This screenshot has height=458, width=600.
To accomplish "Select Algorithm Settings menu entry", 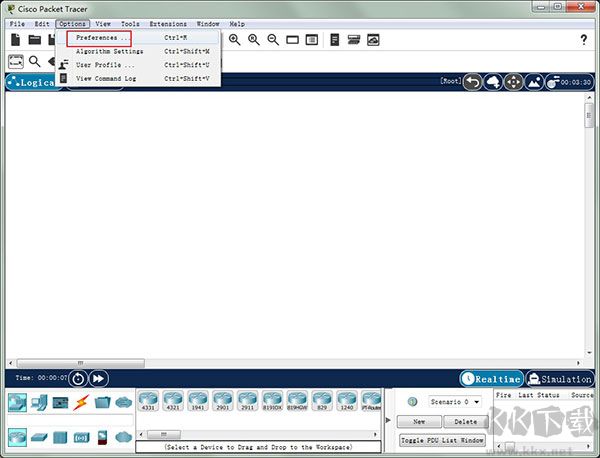I will pyautogui.click(x=110, y=51).
